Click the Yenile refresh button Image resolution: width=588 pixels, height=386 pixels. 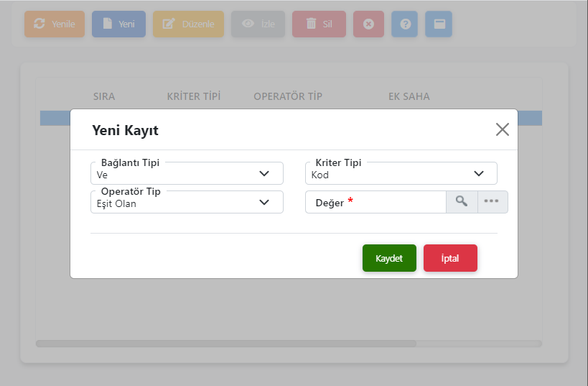click(x=55, y=24)
